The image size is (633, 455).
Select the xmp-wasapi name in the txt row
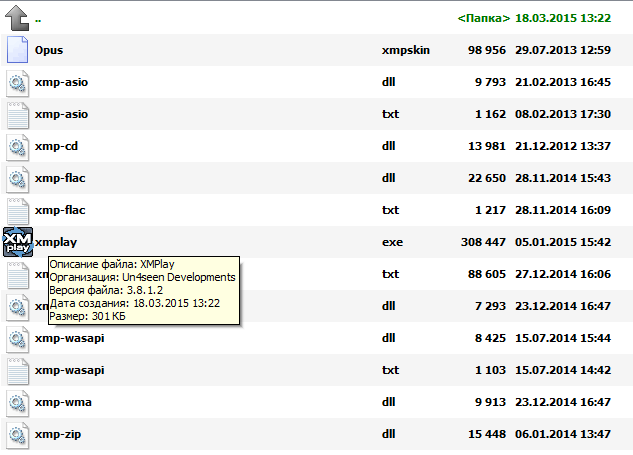coord(69,370)
